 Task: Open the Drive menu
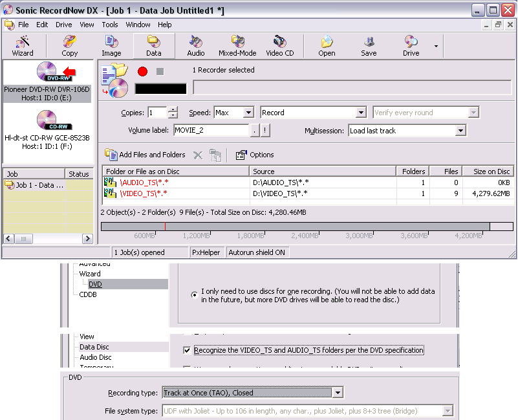[64, 25]
